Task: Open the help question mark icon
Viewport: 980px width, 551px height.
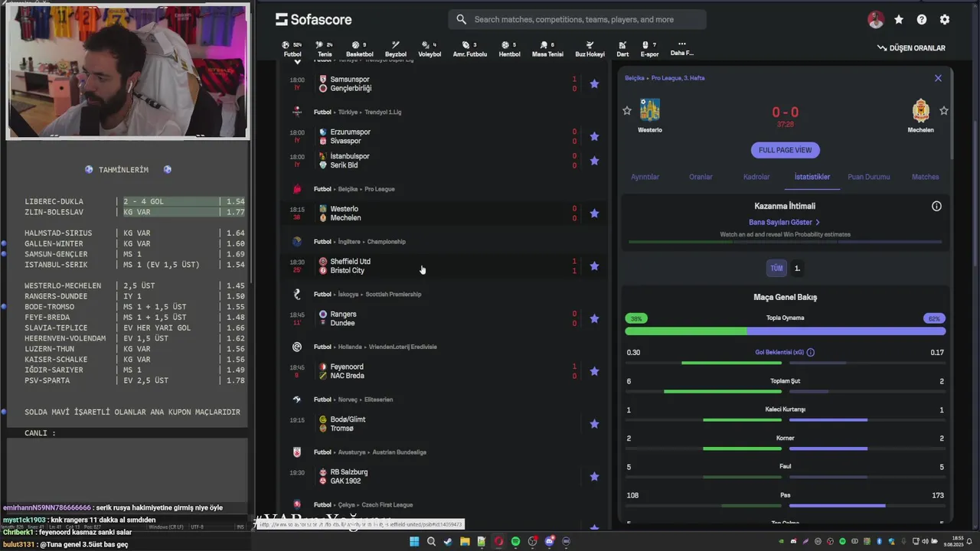Action: click(922, 20)
